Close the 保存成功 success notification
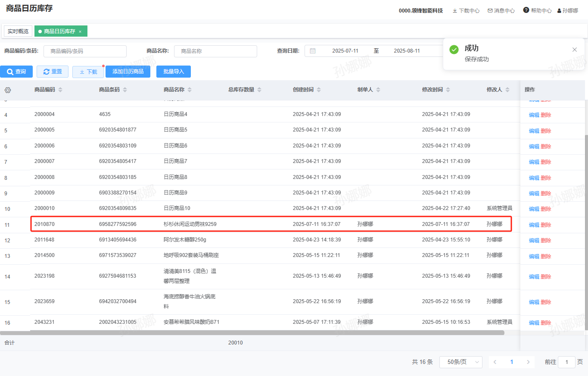This screenshot has width=588, height=376. pos(574,50)
